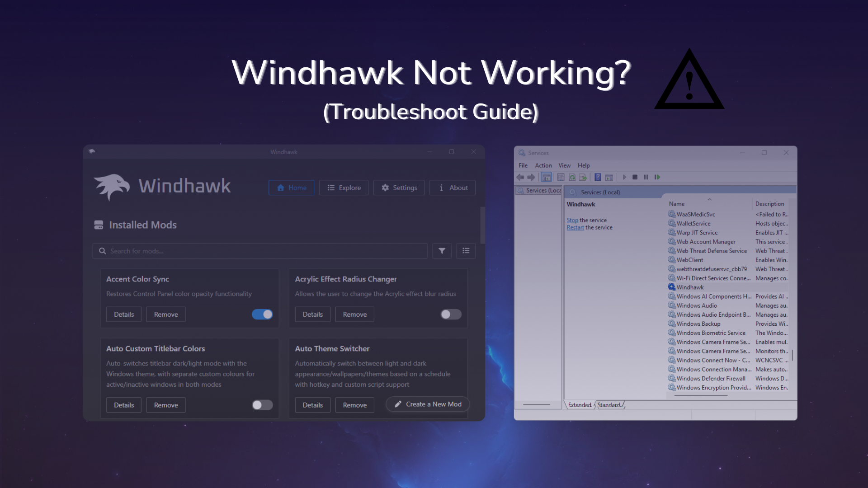Click the Description column header
868x488 pixels.
click(770, 204)
